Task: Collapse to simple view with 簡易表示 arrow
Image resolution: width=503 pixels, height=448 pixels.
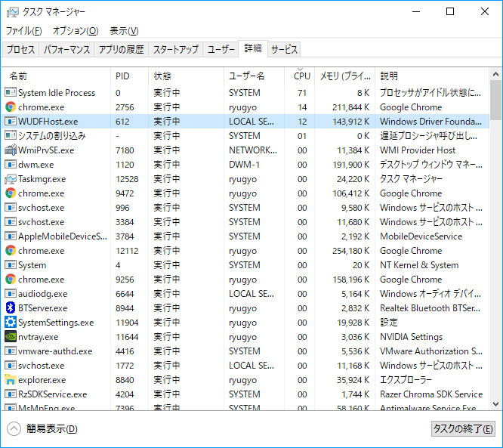Action: pyautogui.click(x=14, y=429)
